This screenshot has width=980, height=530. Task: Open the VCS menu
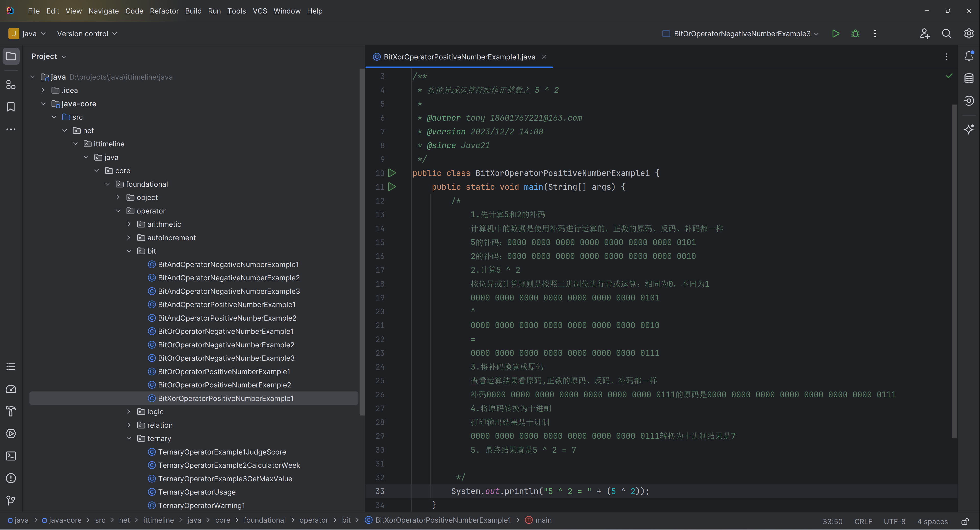point(260,11)
